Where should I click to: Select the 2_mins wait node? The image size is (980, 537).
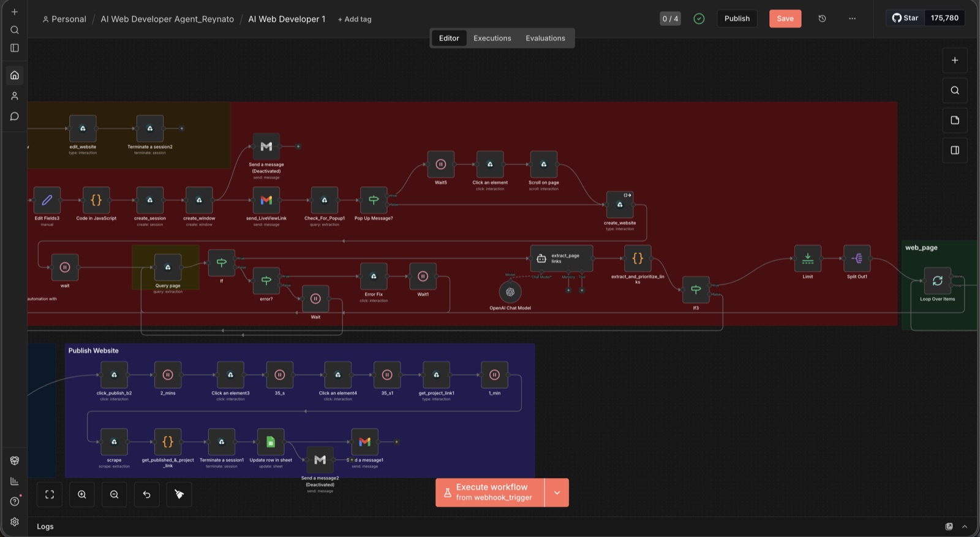[x=168, y=375]
